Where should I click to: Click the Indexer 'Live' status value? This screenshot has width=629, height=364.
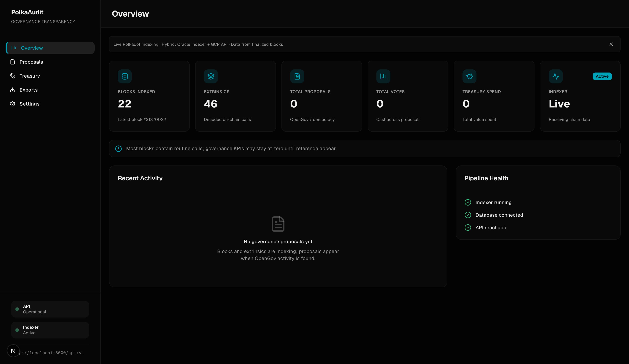coord(559,104)
